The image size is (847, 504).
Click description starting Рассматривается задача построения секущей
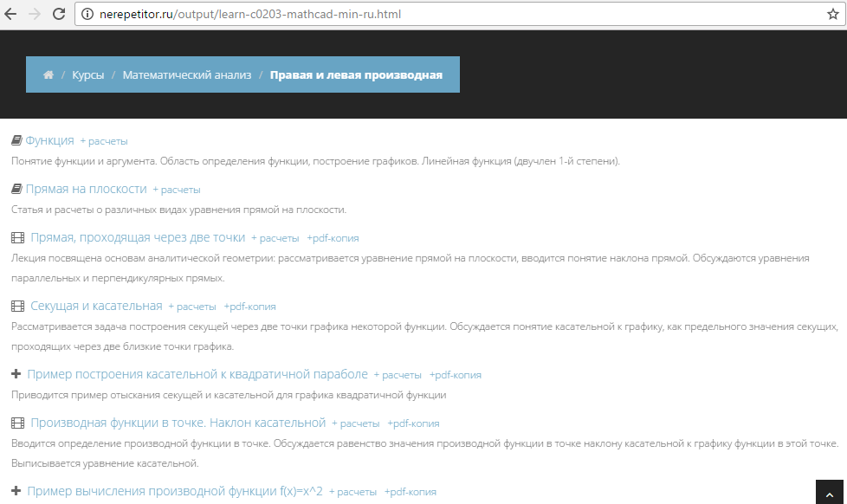click(424, 337)
